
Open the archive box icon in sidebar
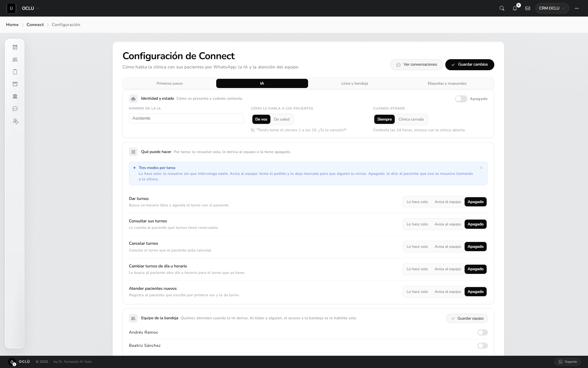coord(15,84)
